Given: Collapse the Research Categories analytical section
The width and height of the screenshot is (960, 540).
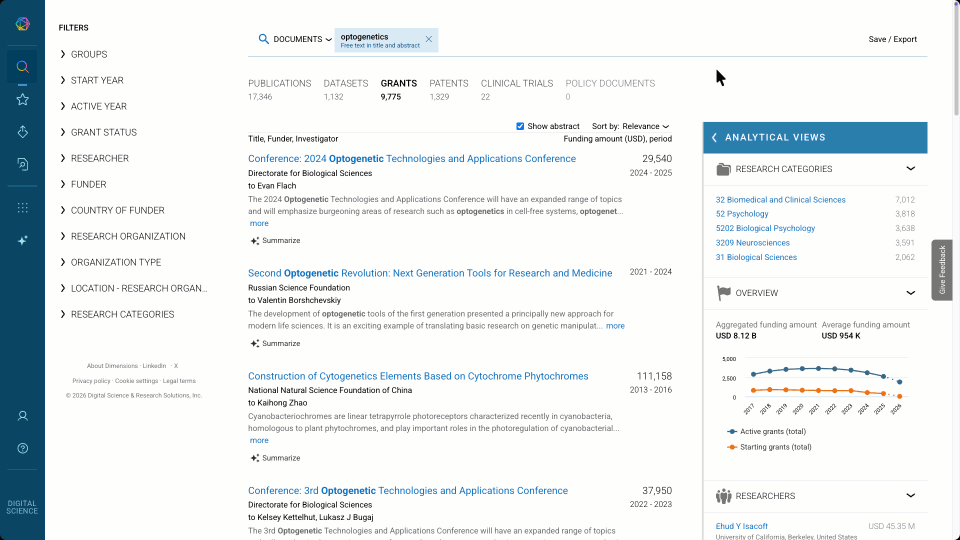Looking at the screenshot, I should click(910, 169).
